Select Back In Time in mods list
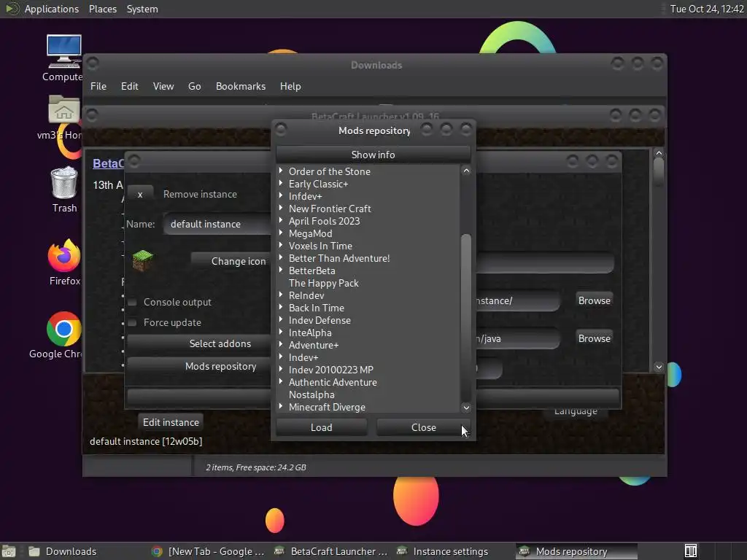The width and height of the screenshot is (747, 560). click(x=317, y=308)
